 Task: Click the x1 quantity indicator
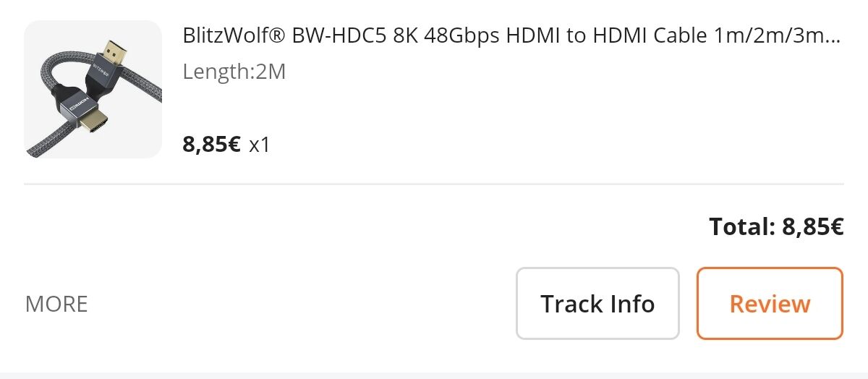tap(259, 145)
